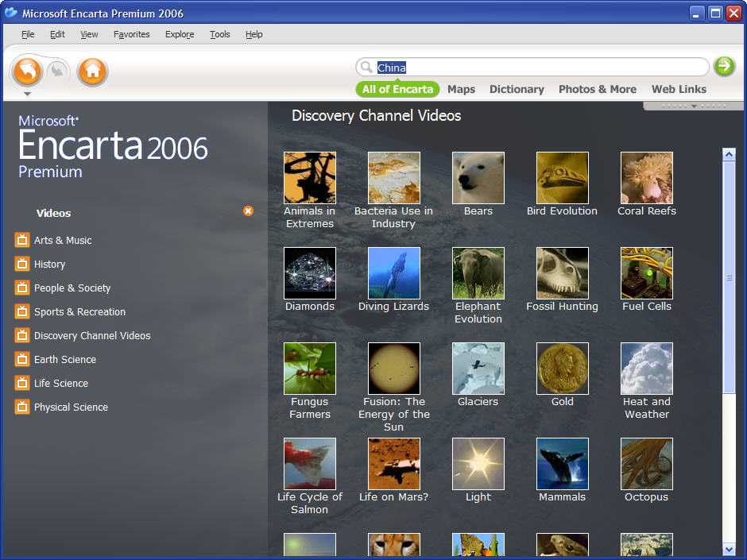Open the Animals in Extremes video thumbnail
Screen dimensions: 747x560
click(310, 178)
